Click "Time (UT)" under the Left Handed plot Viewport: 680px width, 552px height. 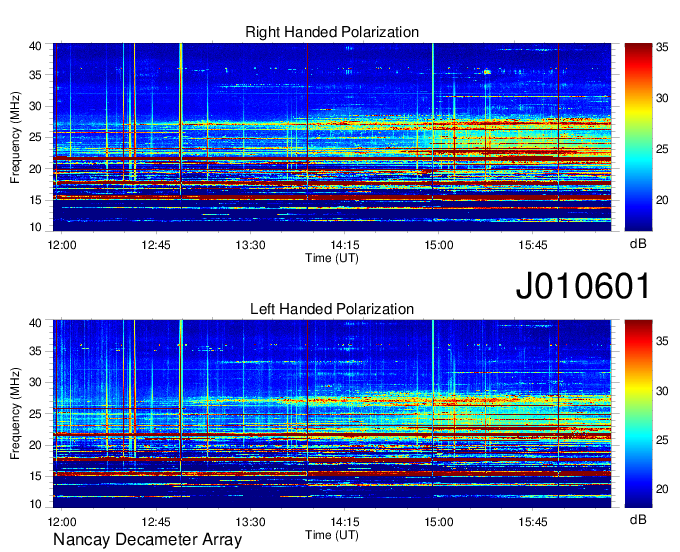pyautogui.click(x=332, y=535)
